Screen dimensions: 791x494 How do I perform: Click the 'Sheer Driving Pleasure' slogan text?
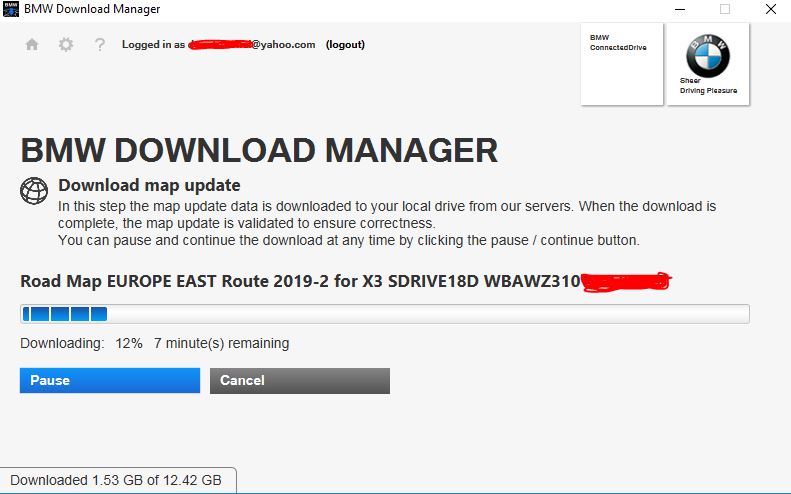pyautogui.click(x=708, y=86)
